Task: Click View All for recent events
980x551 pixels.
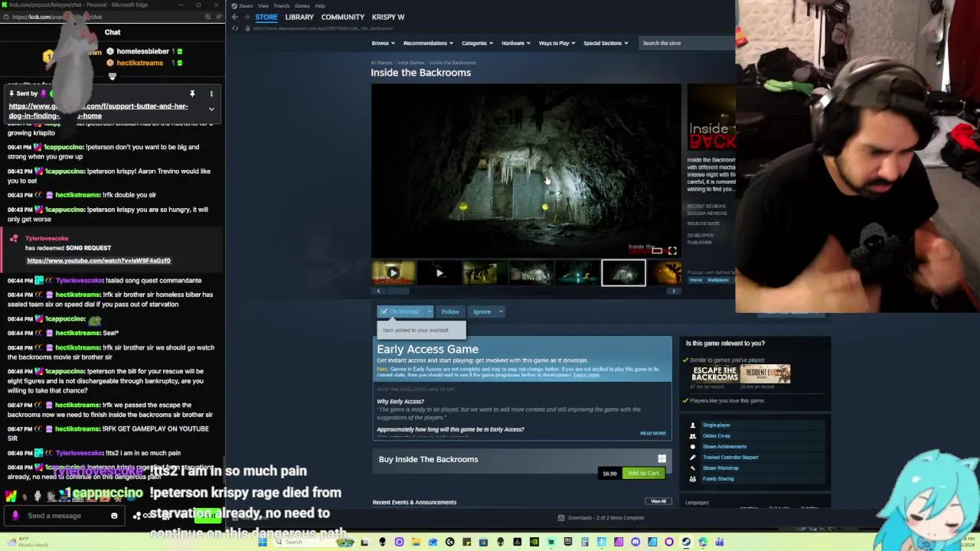Action: (x=658, y=501)
